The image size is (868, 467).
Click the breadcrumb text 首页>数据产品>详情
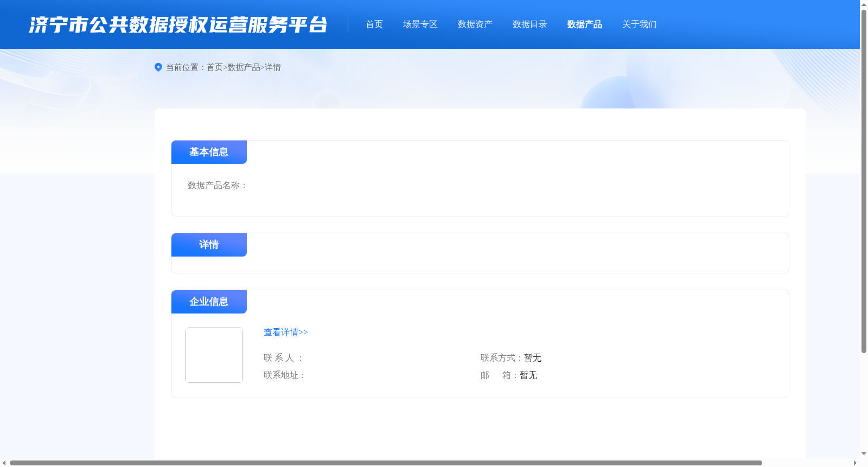pos(244,67)
